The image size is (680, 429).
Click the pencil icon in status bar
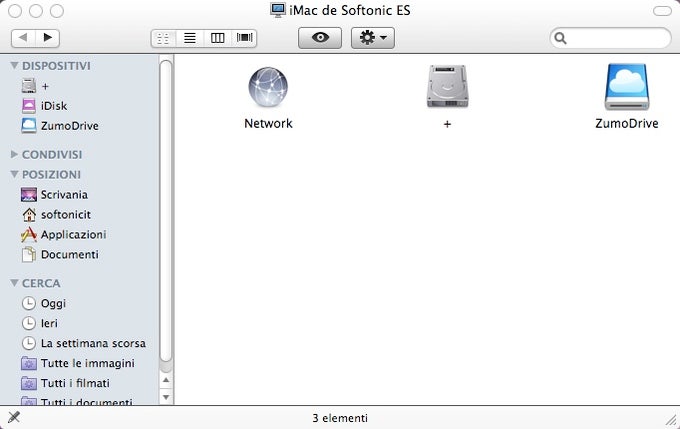coord(14,417)
